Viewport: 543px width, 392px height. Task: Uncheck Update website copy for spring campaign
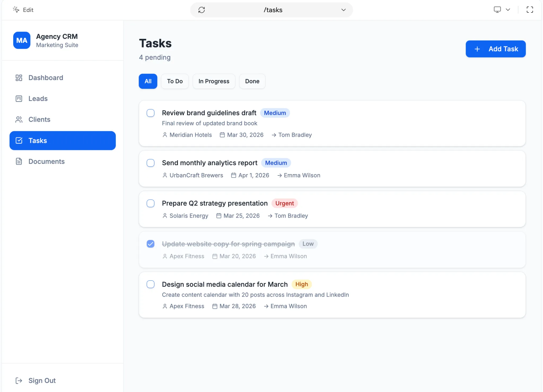point(150,244)
